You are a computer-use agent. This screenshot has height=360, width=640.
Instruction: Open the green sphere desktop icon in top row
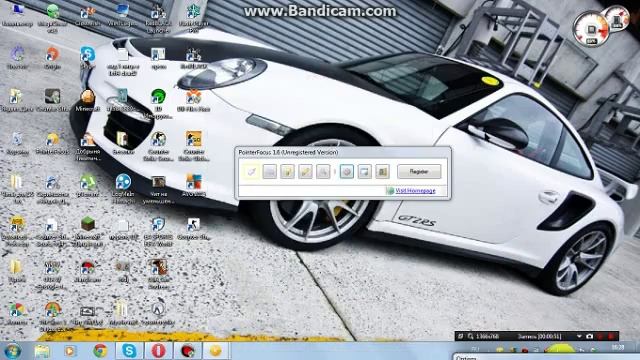tap(52, 17)
